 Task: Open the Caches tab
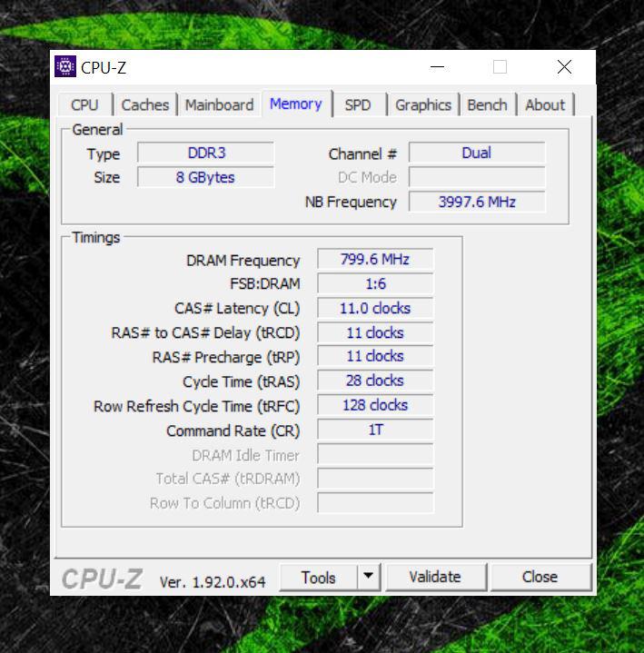[x=145, y=104]
